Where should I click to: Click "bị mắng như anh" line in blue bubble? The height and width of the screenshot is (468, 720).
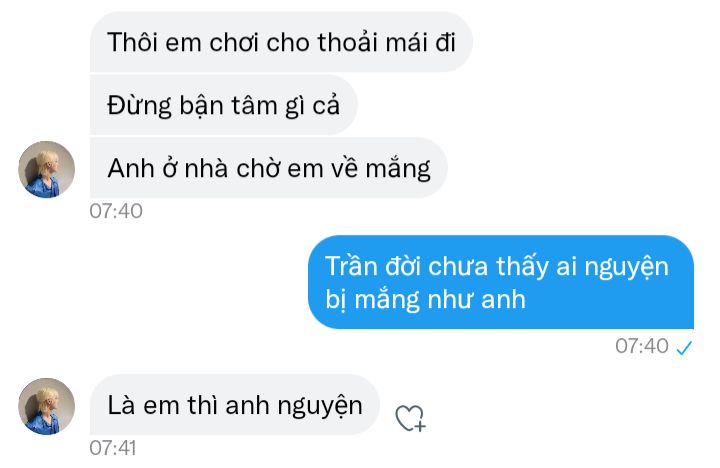(425, 300)
